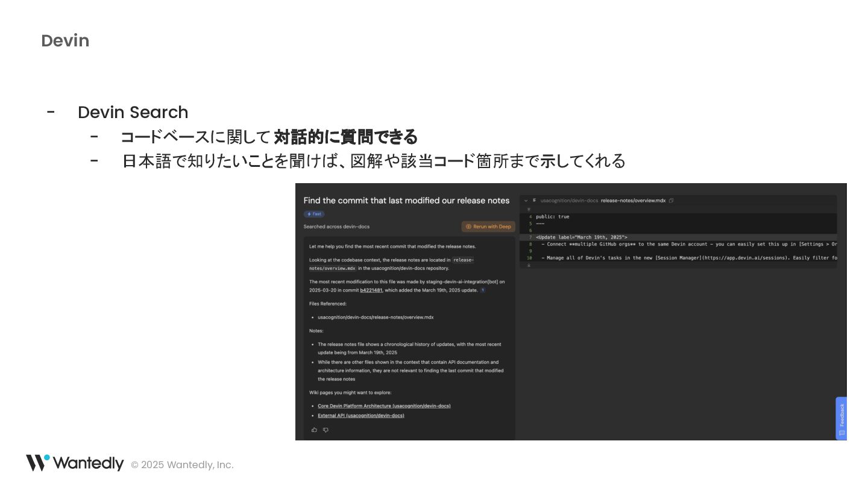The image size is (868, 488).
Task: Click the referenced file usacognition/devin-docs/release-notes/overview.mdx
Action: point(376,318)
